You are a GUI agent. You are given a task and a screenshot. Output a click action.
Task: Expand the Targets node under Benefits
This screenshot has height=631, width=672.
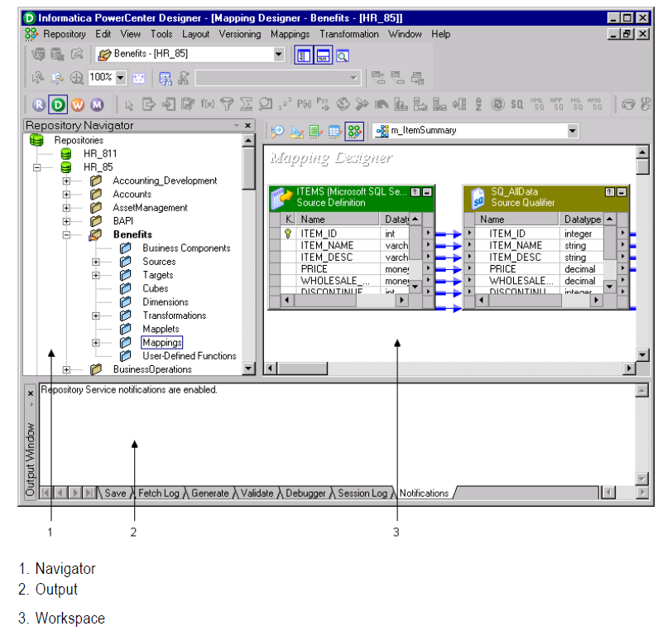click(x=96, y=276)
